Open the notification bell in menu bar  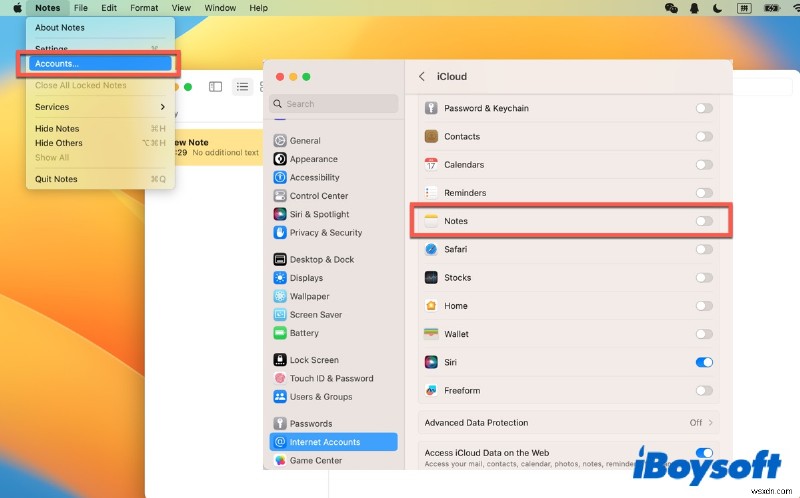click(694, 8)
